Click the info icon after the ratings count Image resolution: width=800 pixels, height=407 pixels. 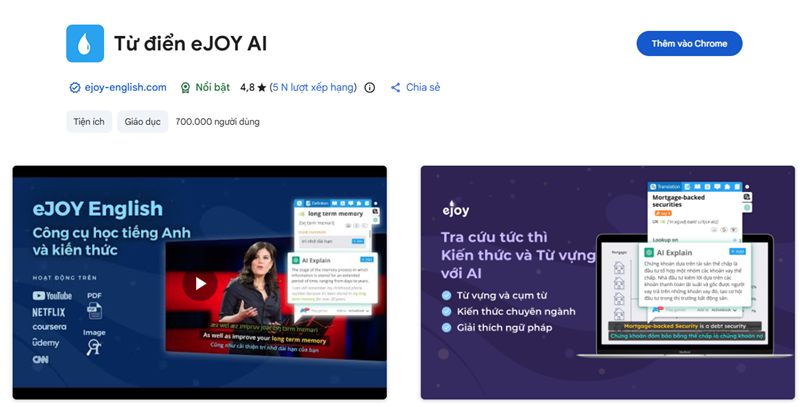click(370, 88)
